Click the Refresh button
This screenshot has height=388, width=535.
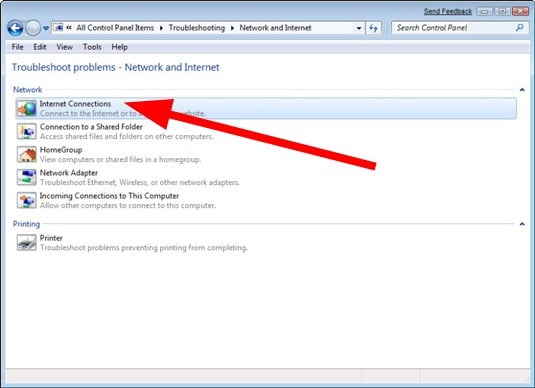tap(373, 28)
